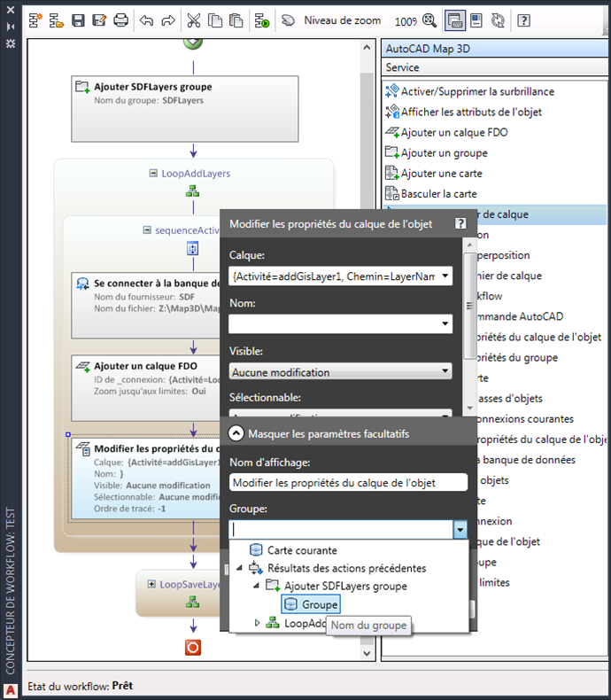Collapse the sequenceActivity container
This screenshot has height=700, width=611.
[147, 229]
